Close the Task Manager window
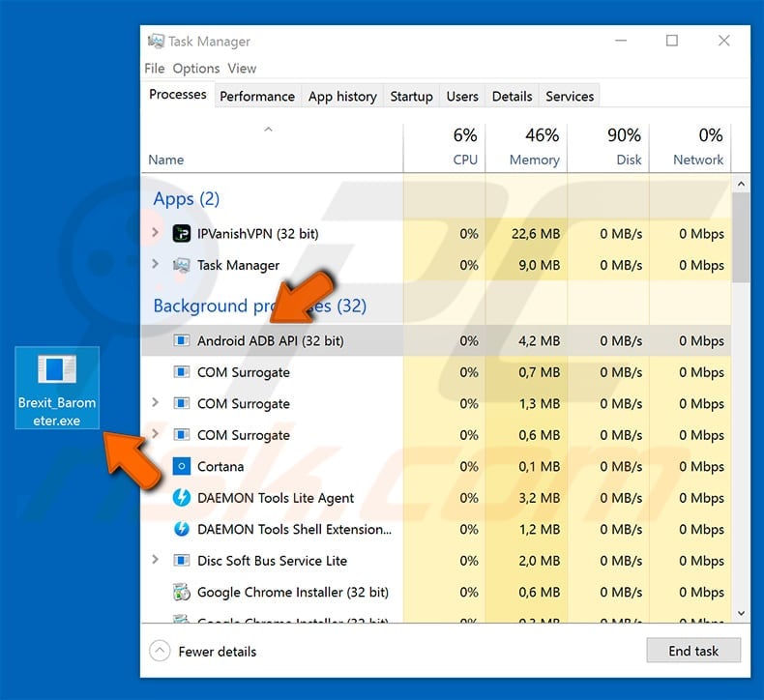This screenshot has height=700, width=764. [724, 41]
